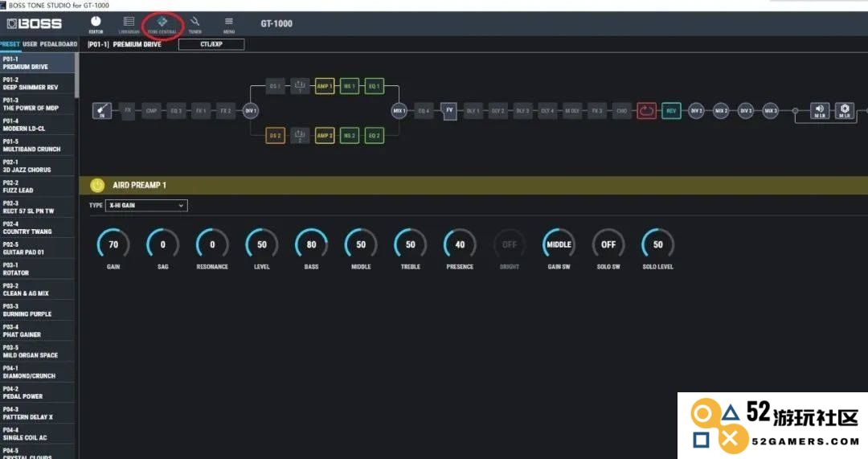
Task: Select preset P02-4 COUNTRY TWANG
Action: click(x=37, y=227)
